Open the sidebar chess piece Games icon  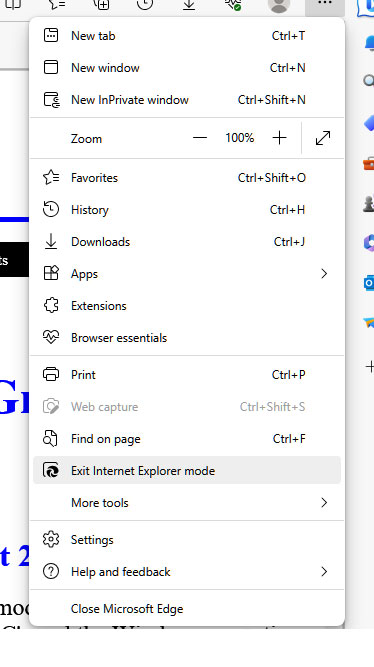[369, 203]
